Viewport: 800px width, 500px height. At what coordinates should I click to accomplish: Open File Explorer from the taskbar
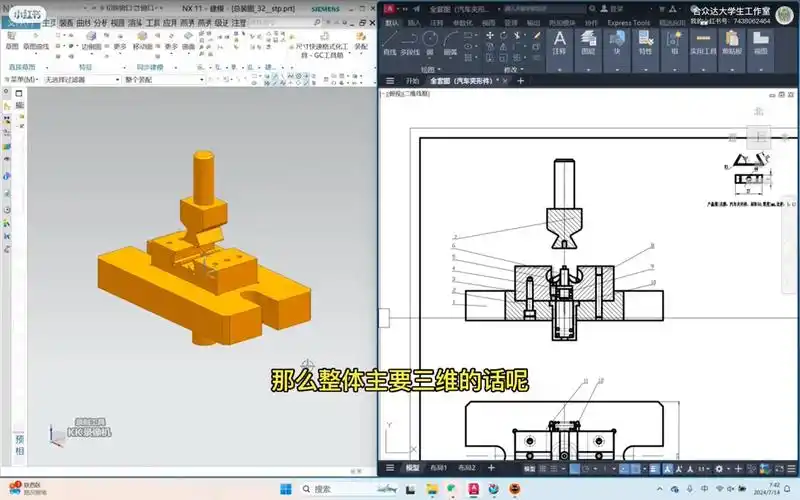point(432,489)
